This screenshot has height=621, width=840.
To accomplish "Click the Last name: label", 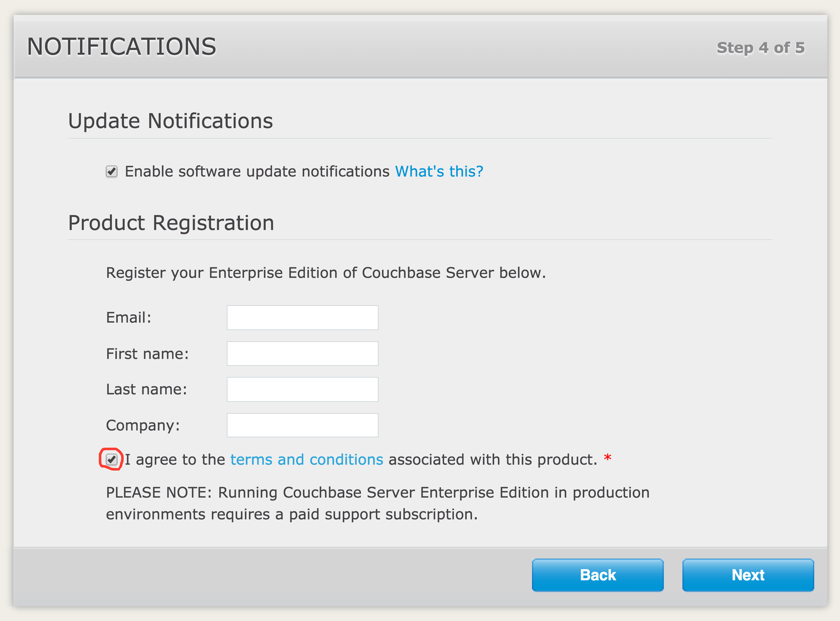I will pos(146,390).
